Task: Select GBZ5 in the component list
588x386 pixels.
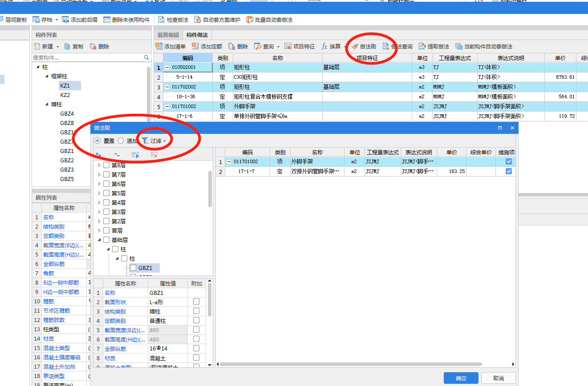Action: 67,179
